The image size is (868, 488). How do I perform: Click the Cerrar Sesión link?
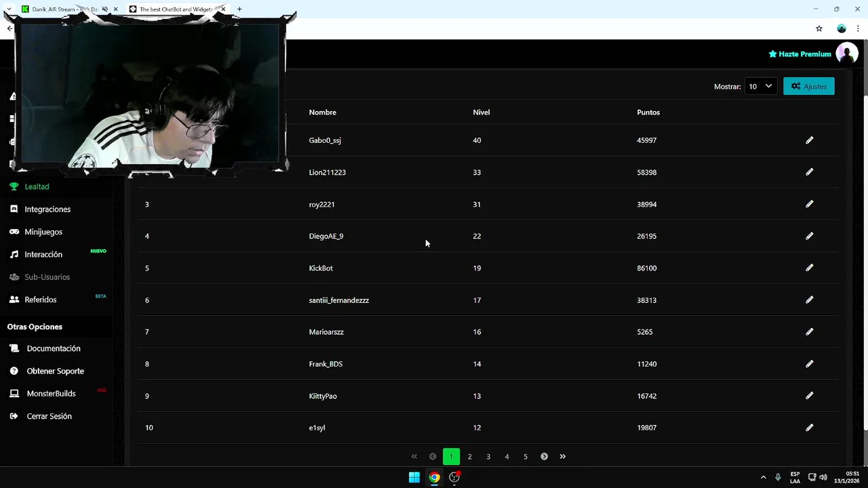click(x=49, y=416)
